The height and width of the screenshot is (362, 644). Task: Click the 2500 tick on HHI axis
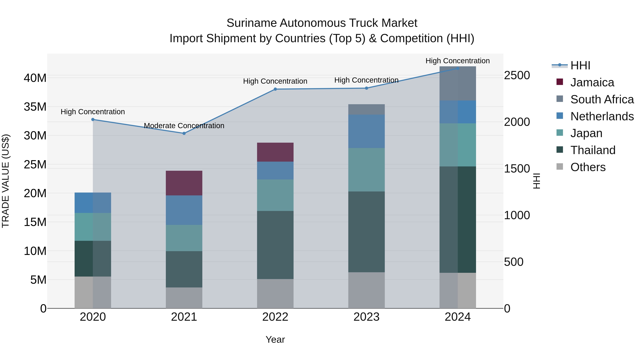pyautogui.click(x=517, y=75)
